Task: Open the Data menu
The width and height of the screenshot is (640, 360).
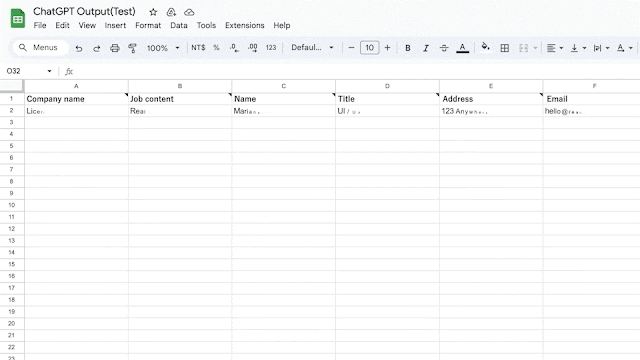Action: coord(179,25)
